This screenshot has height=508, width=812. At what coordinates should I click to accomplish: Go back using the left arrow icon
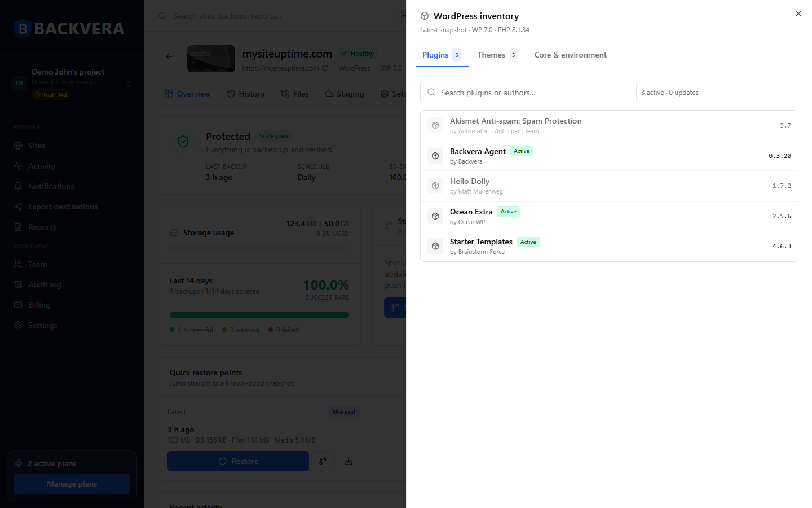click(x=169, y=56)
